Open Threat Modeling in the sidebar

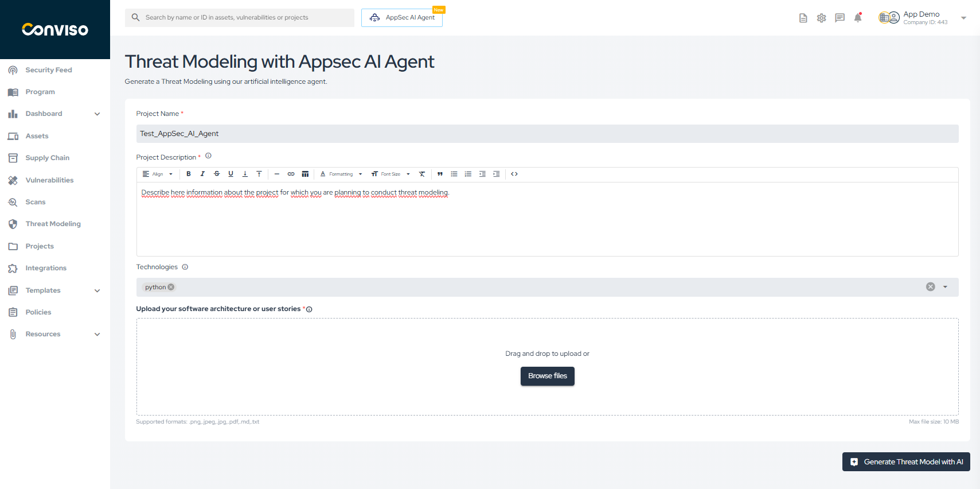(x=53, y=224)
